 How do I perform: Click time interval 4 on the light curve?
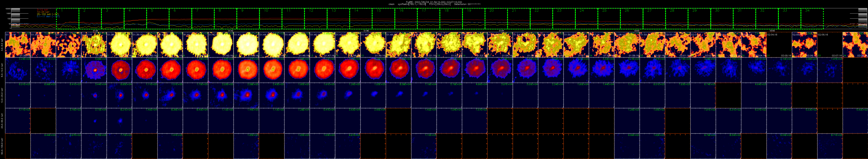[135, 19]
